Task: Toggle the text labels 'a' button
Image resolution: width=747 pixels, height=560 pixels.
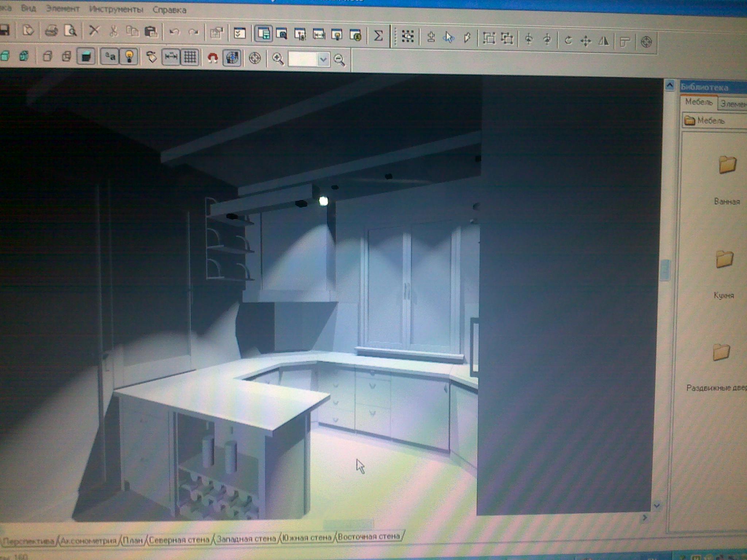Action: point(110,57)
